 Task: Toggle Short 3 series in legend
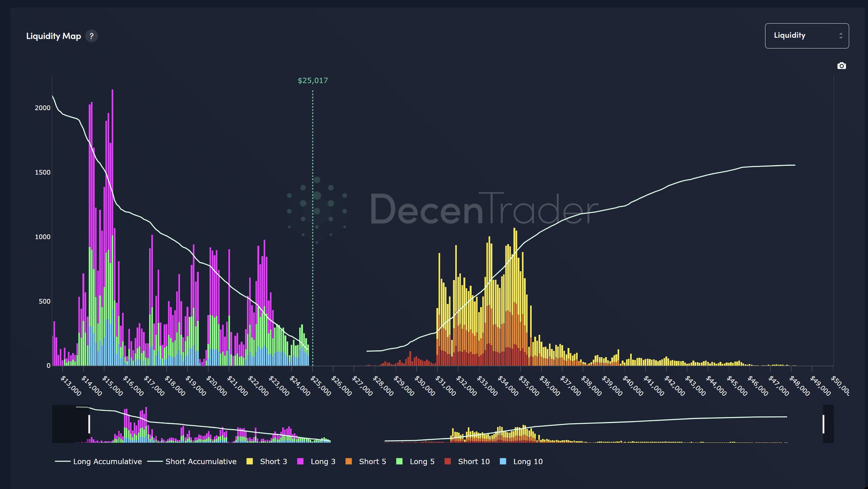pos(267,461)
